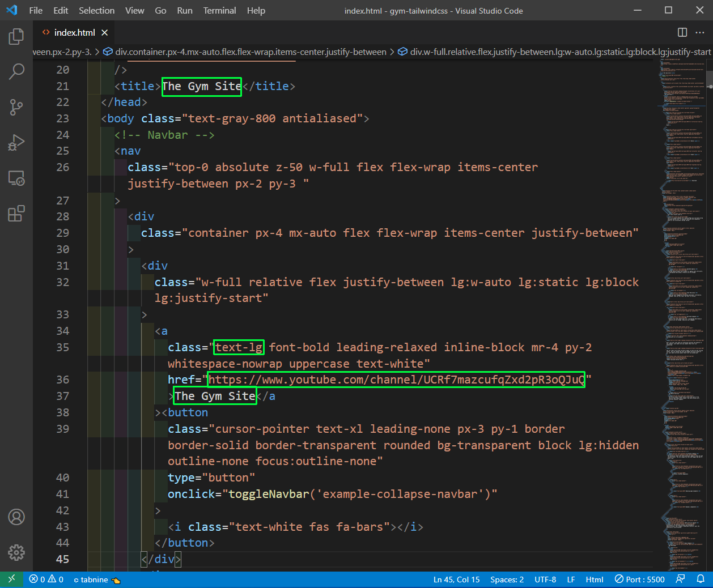Open the Go menu
This screenshot has width=713, height=588.
pyautogui.click(x=160, y=10)
